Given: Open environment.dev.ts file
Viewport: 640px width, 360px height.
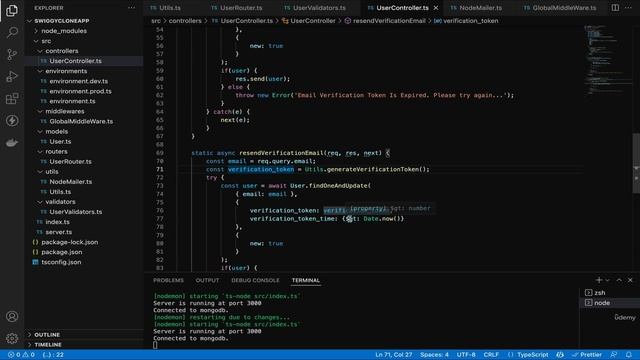Looking at the screenshot, I should [x=79, y=81].
